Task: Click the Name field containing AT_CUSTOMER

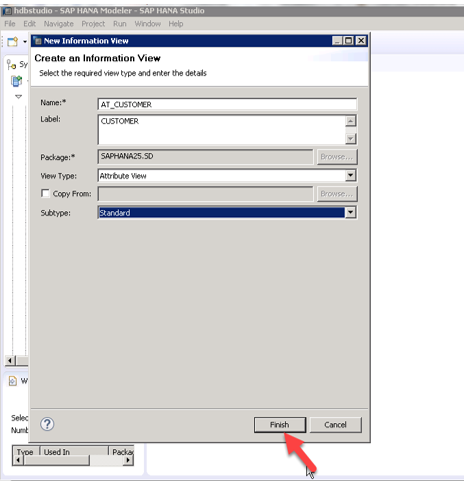Action: (227, 104)
